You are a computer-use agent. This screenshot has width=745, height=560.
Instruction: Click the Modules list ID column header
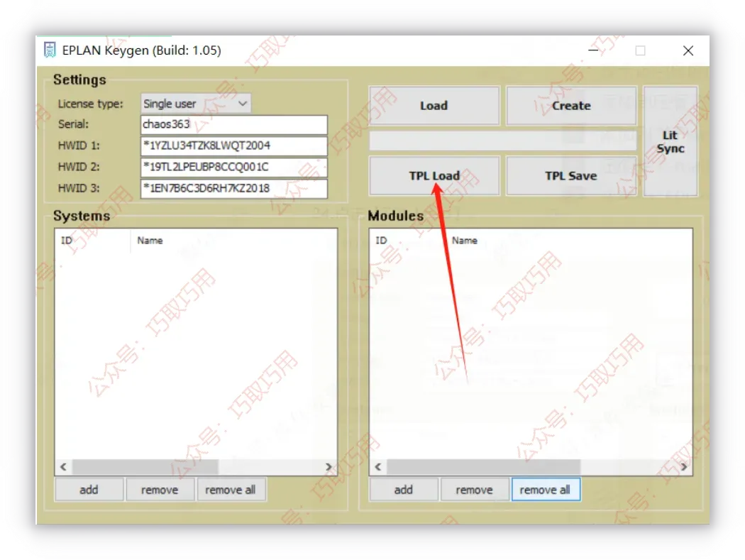(x=381, y=241)
